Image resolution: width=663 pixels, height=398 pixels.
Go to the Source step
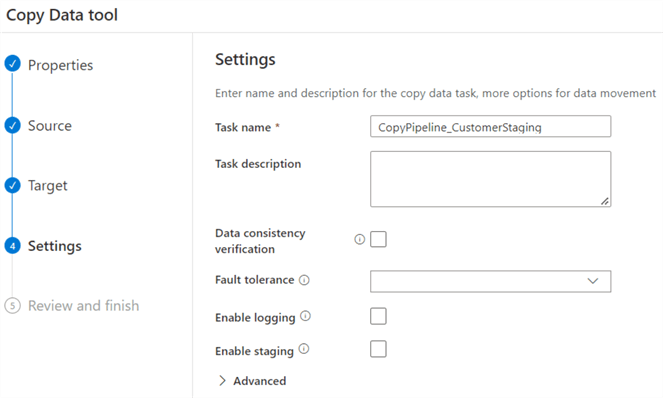[50, 126]
